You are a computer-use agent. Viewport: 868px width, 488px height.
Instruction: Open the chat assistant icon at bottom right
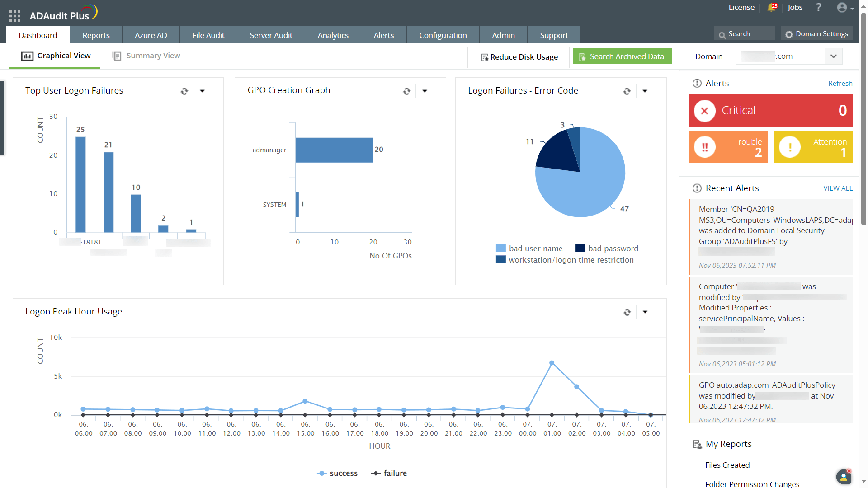pyautogui.click(x=843, y=476)
